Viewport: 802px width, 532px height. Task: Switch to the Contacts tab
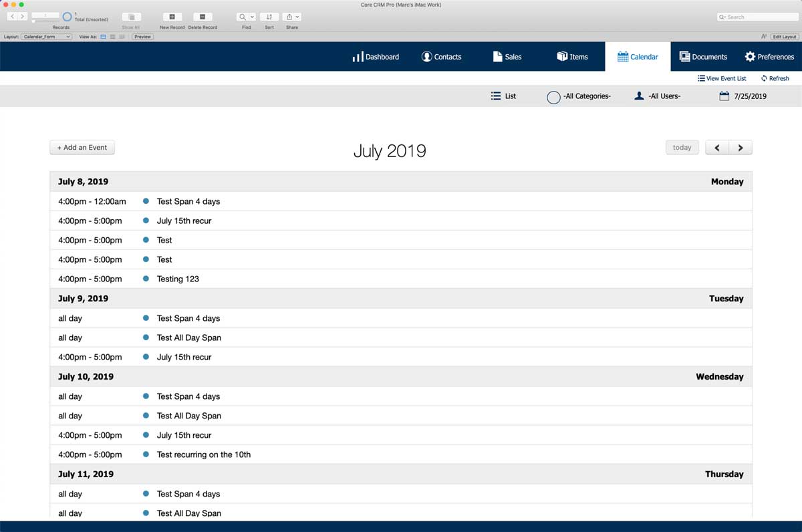click(441, 57)
